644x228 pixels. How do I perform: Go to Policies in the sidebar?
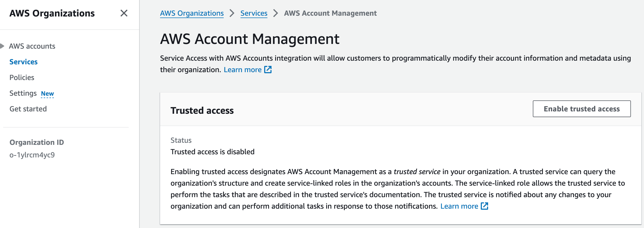(22, 77)
